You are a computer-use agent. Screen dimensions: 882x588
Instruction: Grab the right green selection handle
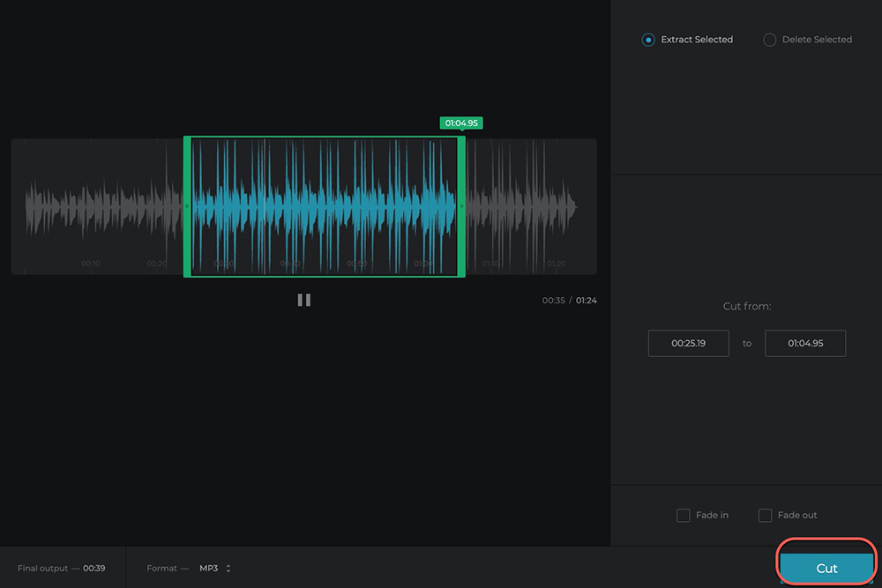pos(461,206)
